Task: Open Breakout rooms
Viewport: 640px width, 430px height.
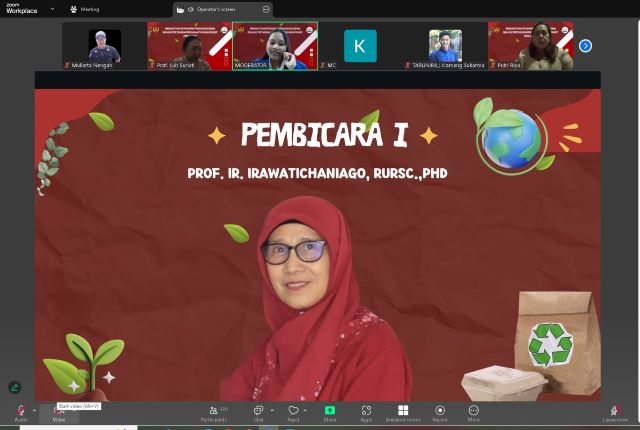Action: (403, 412)
